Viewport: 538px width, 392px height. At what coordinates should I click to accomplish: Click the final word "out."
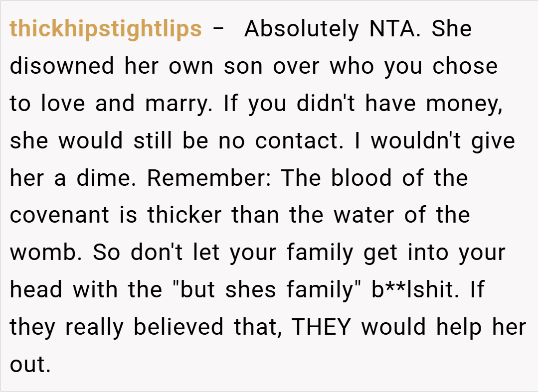[x=30, y=365]
